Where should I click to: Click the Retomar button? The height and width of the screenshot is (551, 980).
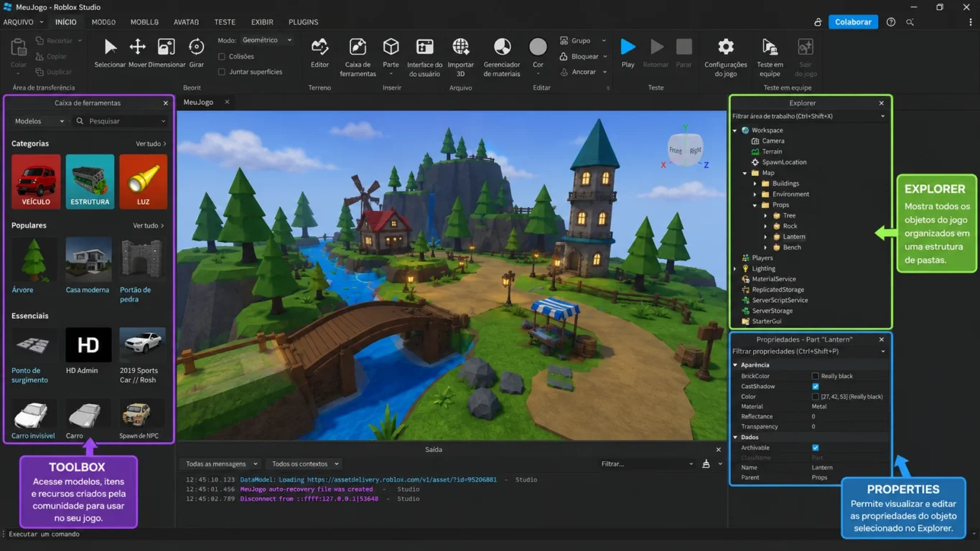coord(655,53)
